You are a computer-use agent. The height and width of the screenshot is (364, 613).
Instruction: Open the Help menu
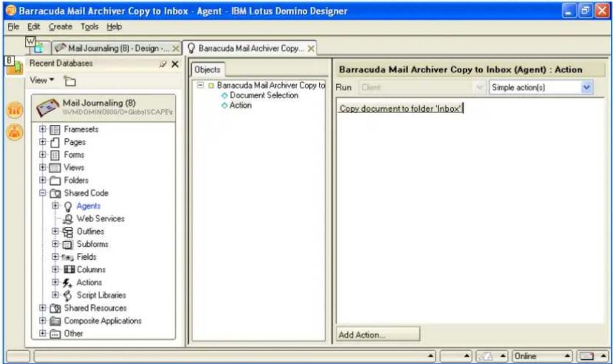(114, 27)
